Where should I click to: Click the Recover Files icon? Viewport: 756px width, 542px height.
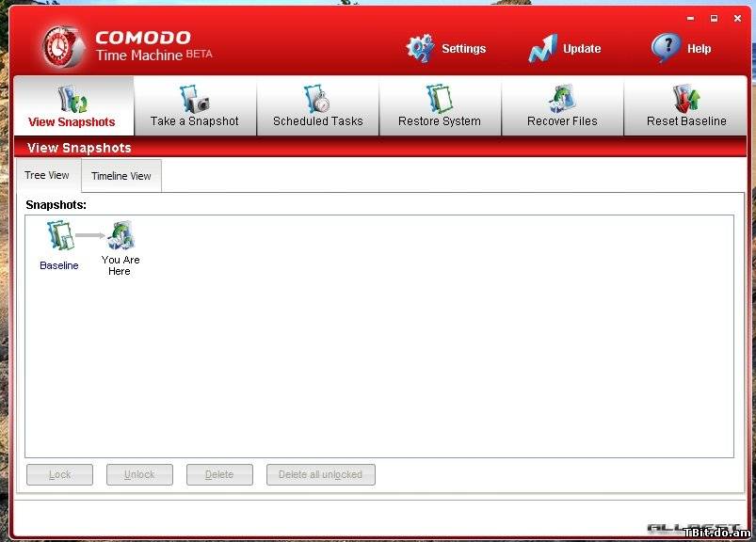562,99
